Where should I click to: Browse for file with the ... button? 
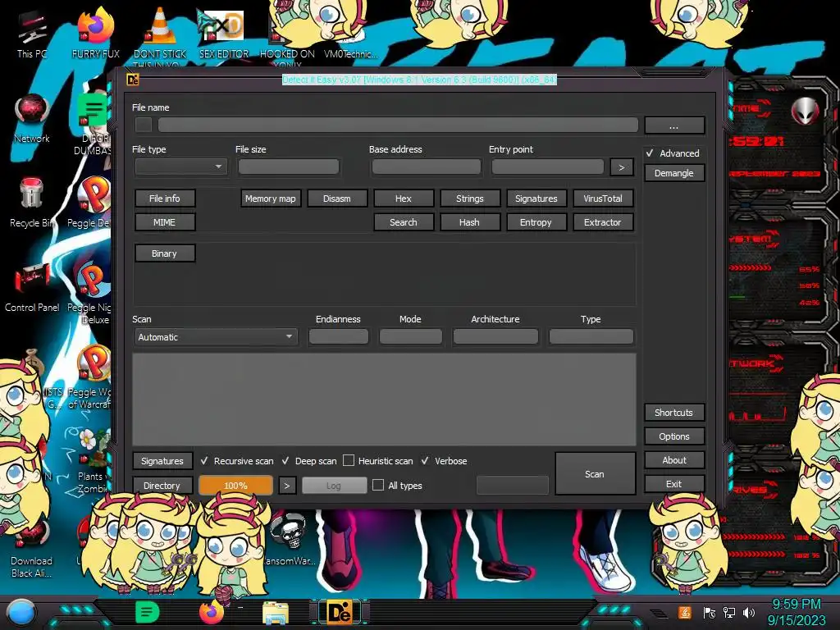tap(674, 126)
